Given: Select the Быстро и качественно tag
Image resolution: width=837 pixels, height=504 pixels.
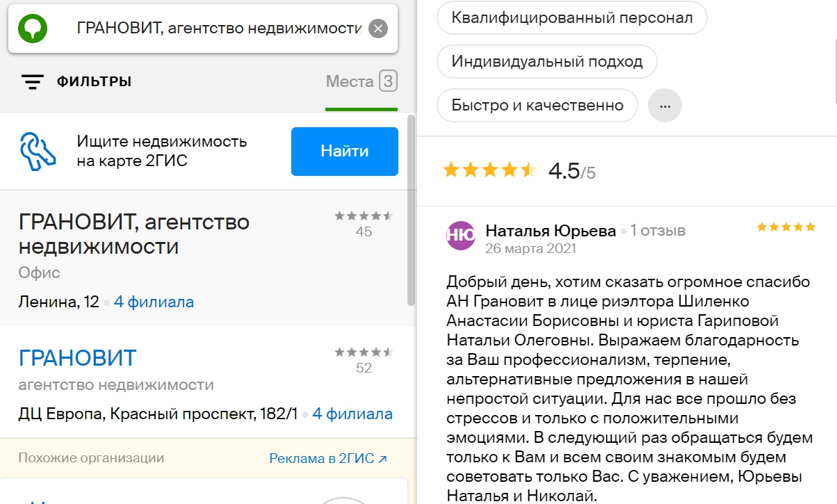Looking at the screenshot, I should coord(537,106).
